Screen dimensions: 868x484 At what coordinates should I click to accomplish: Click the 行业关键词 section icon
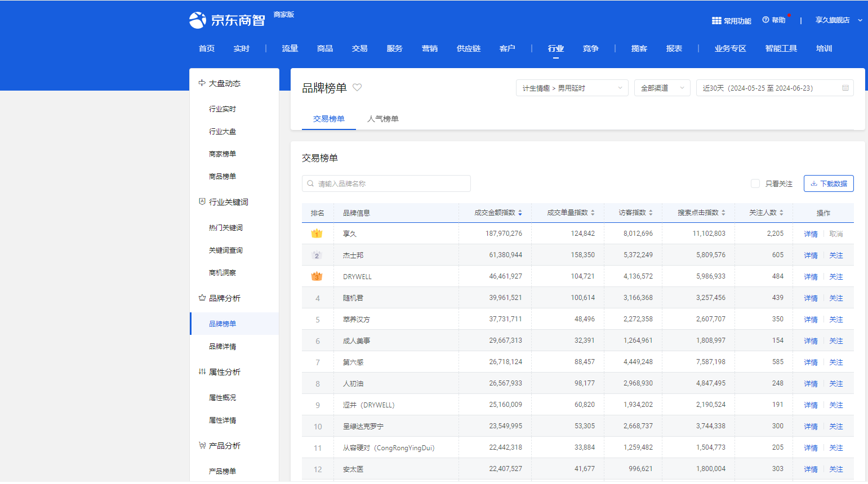202,201
